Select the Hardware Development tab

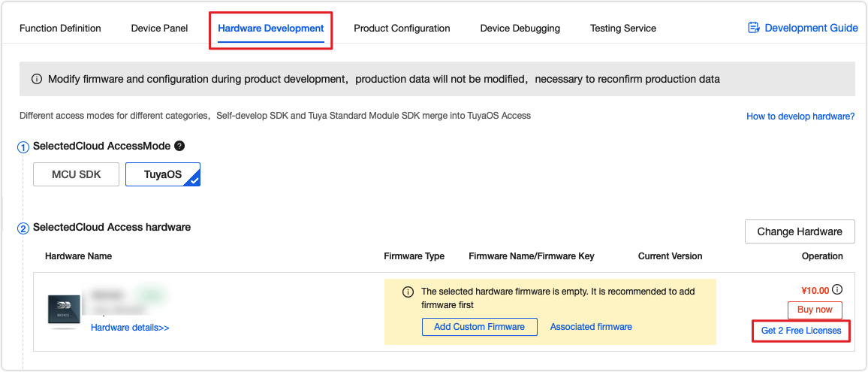271,29
